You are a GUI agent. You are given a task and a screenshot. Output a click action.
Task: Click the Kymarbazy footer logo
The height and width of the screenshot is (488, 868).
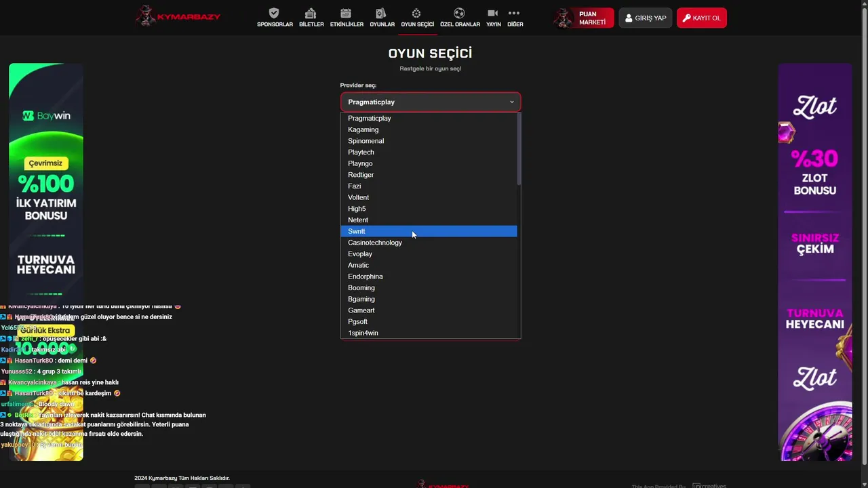(442, 485)
